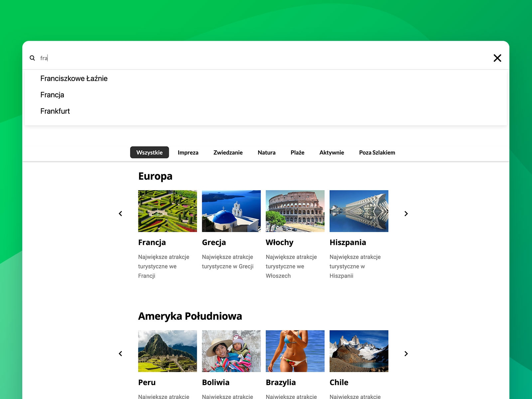Click the Peru card title
The width and height of the screenshot is (532, 399).
coord(147,382)
